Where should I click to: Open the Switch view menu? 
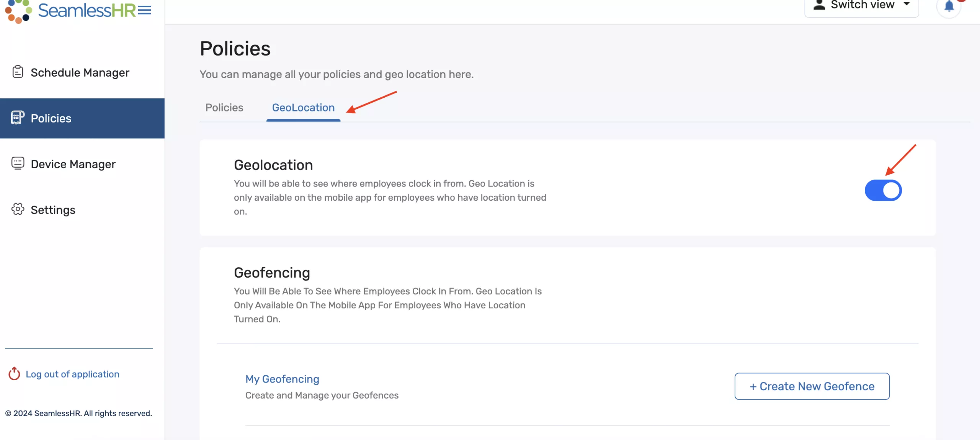[x=862, y=5]
